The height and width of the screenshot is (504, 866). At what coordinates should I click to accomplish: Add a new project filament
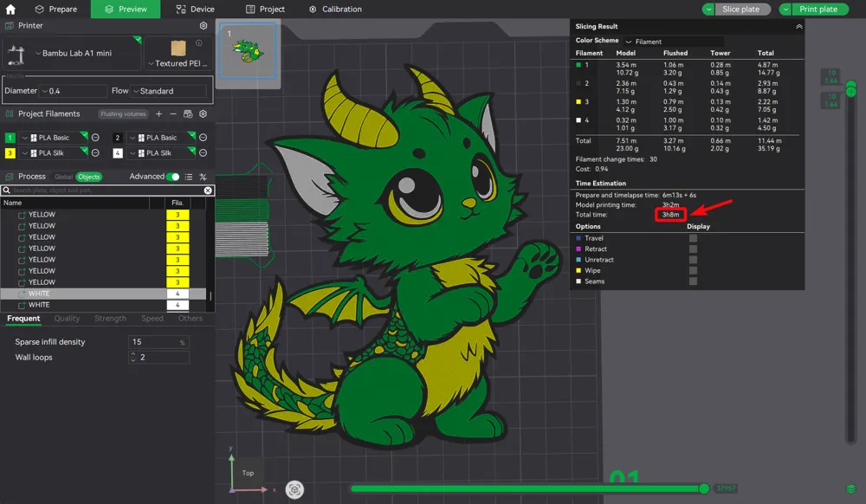(x=158, y=113)
